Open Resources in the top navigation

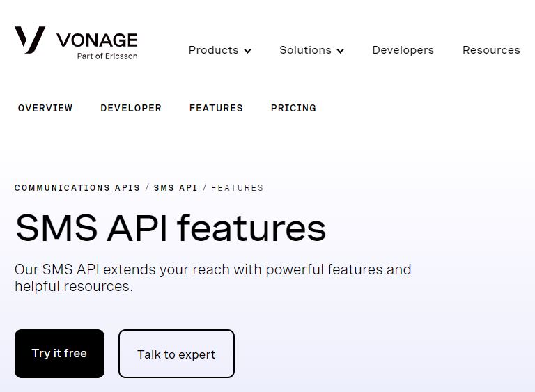coord(491,50)
